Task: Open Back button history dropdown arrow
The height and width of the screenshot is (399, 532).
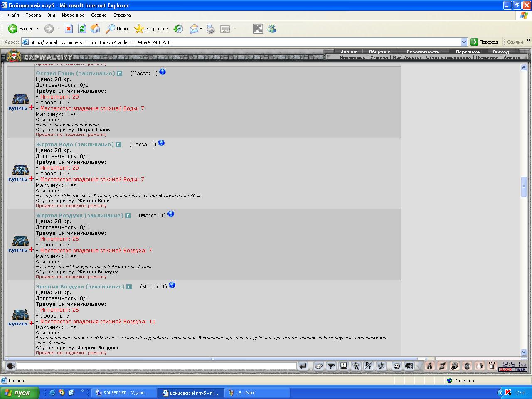Action: point(37,29)
